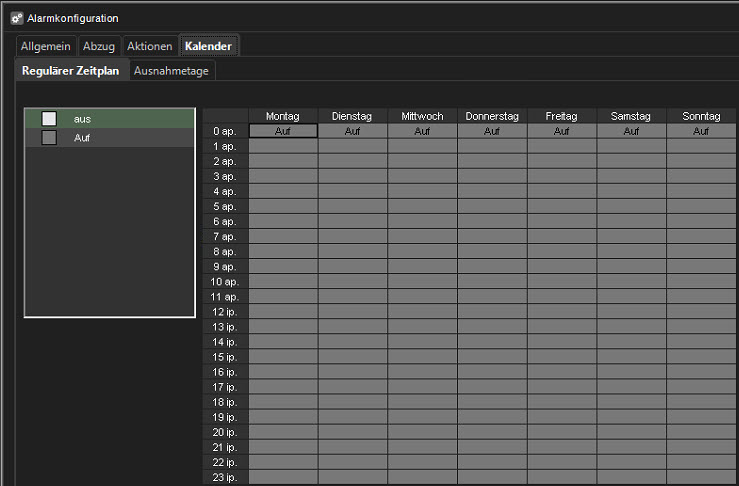Select the 12 ip. row header
The height and width of the screenshot is (486, 739).
pyautogui.click(x=225, y=312)
